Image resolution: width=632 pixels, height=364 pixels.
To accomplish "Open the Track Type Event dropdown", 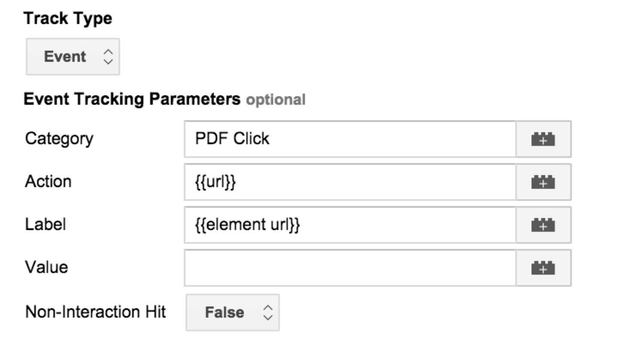I will (73, 57).
